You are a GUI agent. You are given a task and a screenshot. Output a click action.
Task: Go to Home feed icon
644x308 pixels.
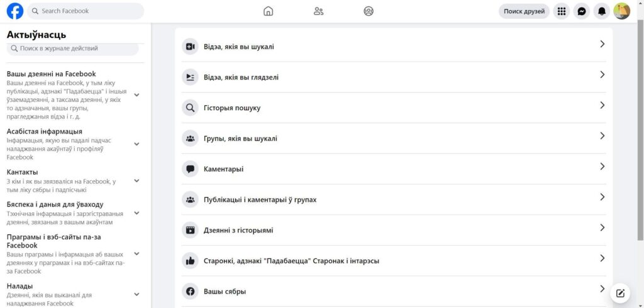pos(268,11)
